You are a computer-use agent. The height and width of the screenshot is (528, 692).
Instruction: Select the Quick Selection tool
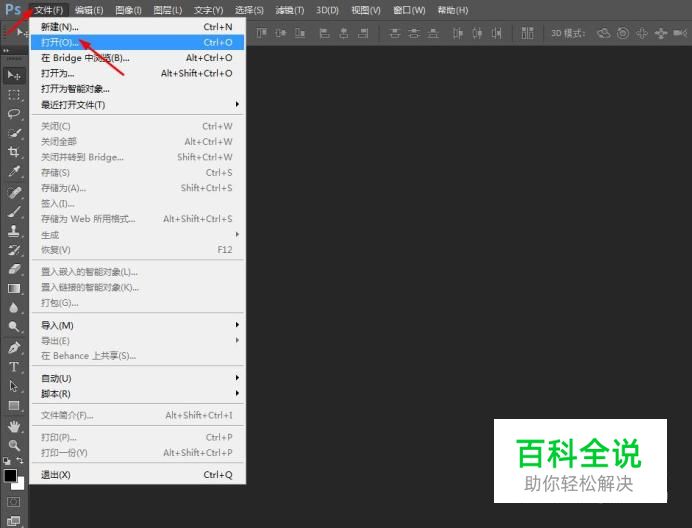pos(14,133)
